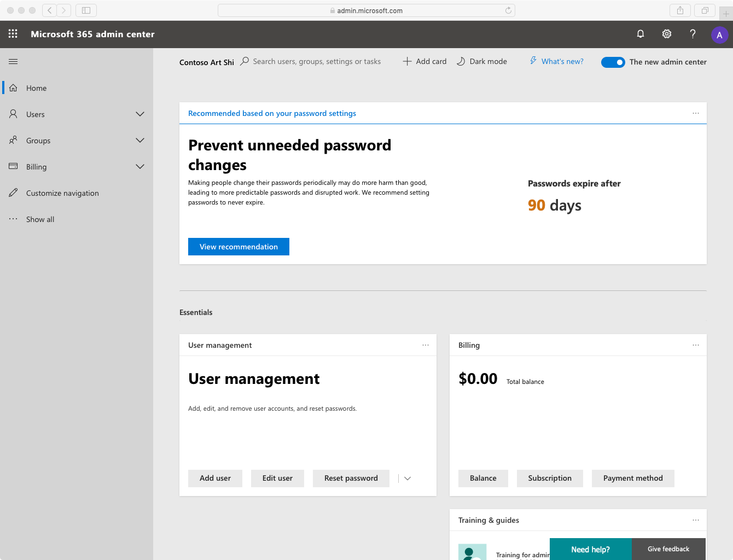
Task: Click the Billing card icon
Action: pos(13,166)
